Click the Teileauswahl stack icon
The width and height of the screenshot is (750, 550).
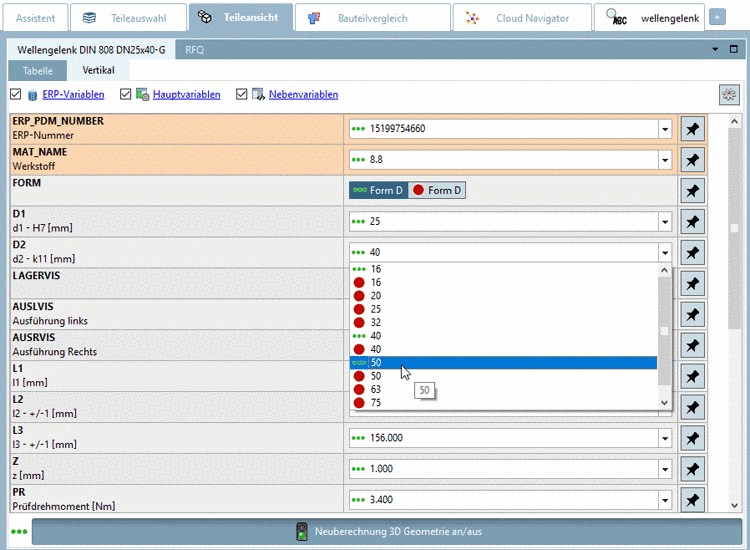point(89,18)
